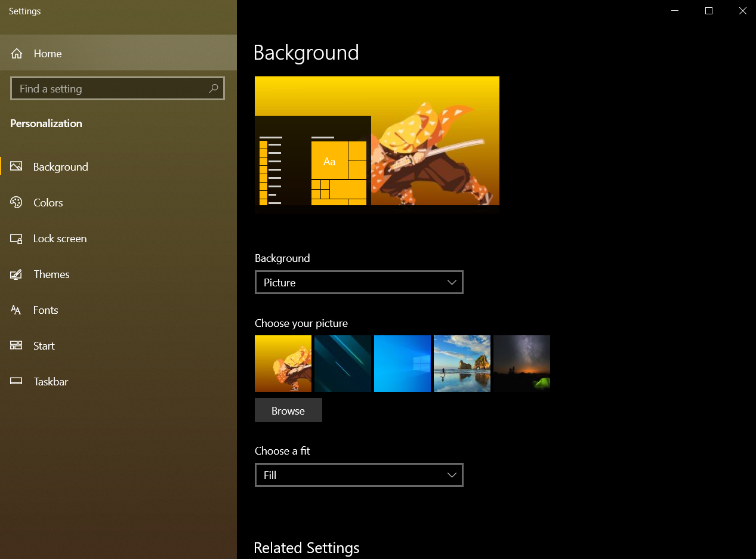756x559 pixels.
Task: Click the Choose your picture label
Action: (301, 323)
